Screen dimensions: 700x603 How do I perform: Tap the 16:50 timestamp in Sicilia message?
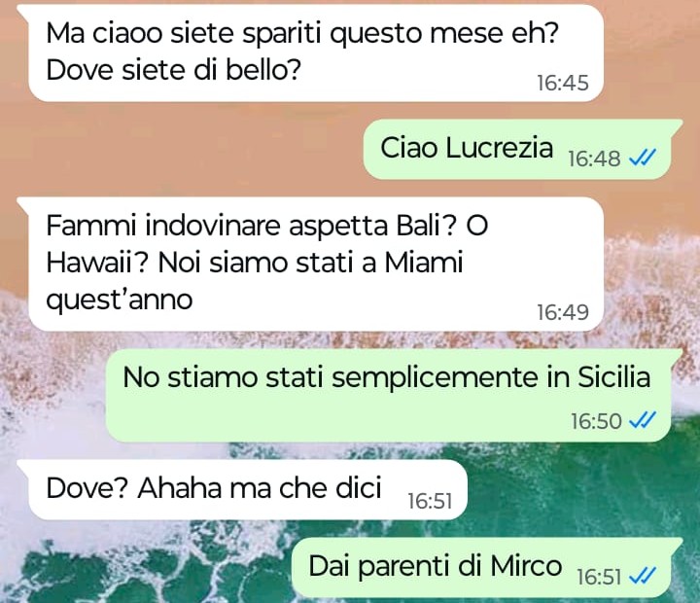[596, 421]
